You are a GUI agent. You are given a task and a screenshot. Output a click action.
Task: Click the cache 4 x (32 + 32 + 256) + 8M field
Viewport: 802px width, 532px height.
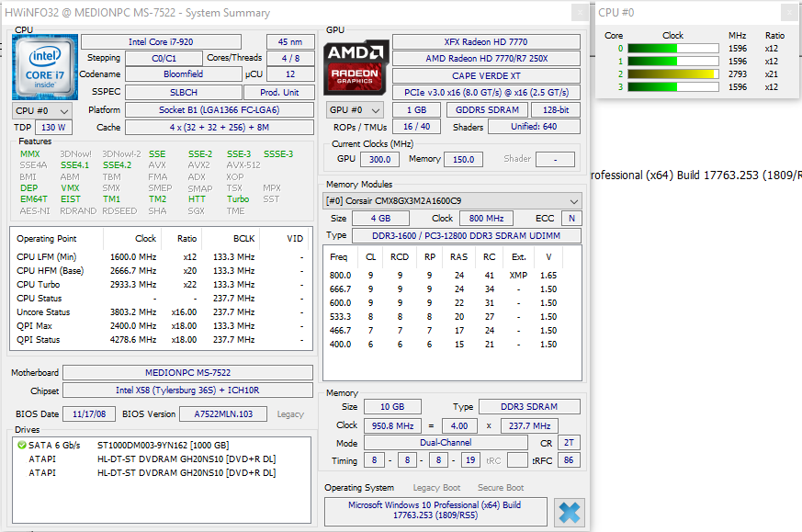pos(220,128)
